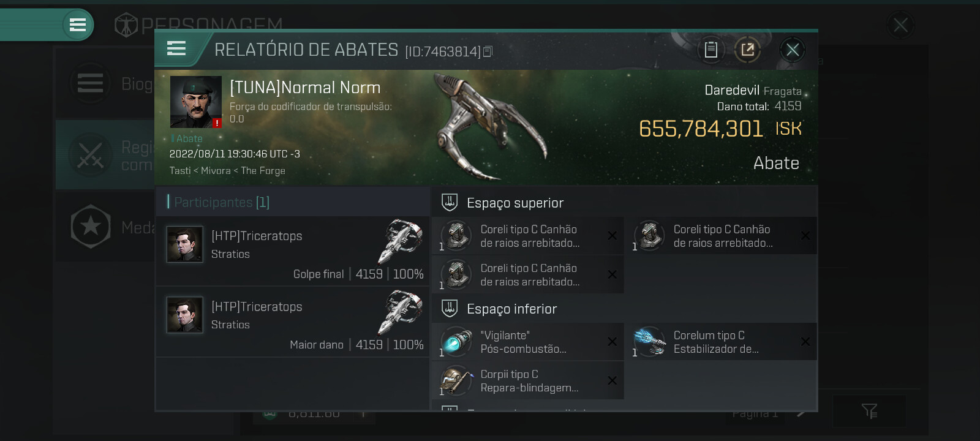The width and height of the screenshot is (980, 441).
Task: Select the Corelum tipo C Estabilizador module
Action: [650, 342]
